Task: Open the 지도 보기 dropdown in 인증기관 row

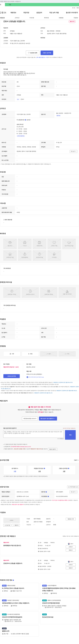Action: pyautogui.click(x=73, y=492)
